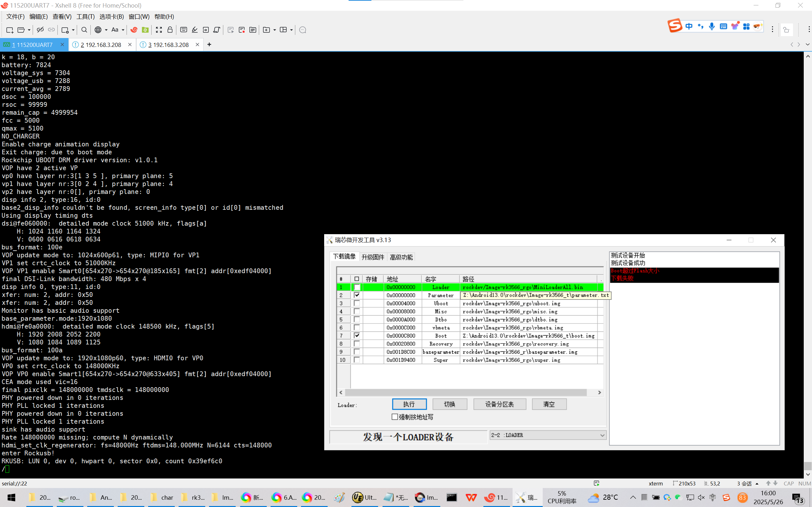Open the font Aa dropdown arrow
812x507 pixels.
click(x=123, y=30)
